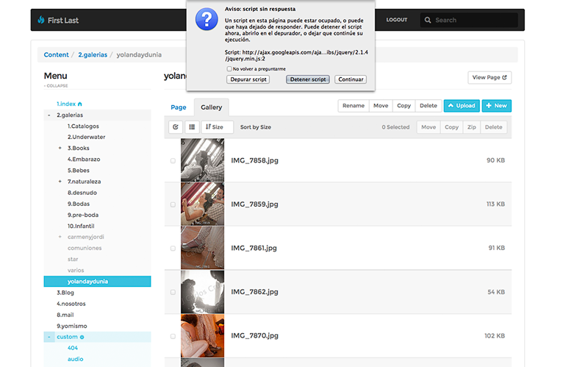Click the gallery Zip button
Viewport: 588px width, 367px height.
click(x=471, y=127)
